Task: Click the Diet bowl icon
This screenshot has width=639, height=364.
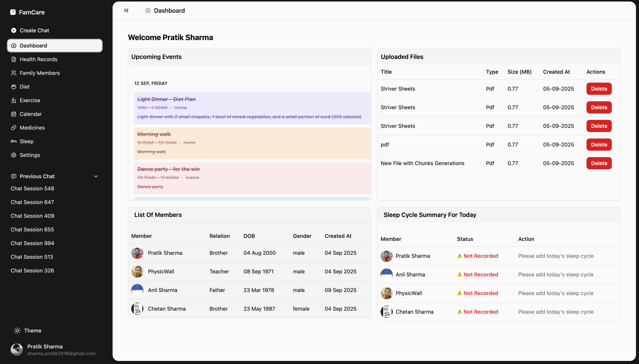Action: pos(14,87)
